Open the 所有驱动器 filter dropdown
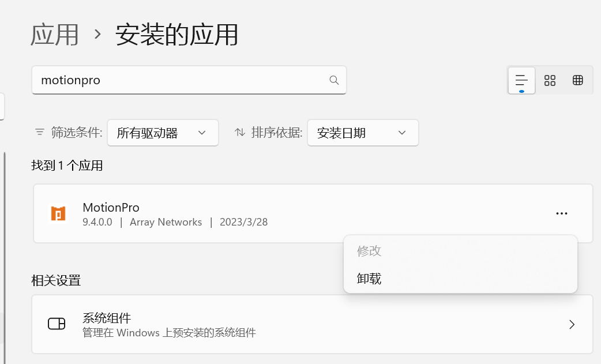The height and width of the screenshot is (364, 601). click(162, 133)
